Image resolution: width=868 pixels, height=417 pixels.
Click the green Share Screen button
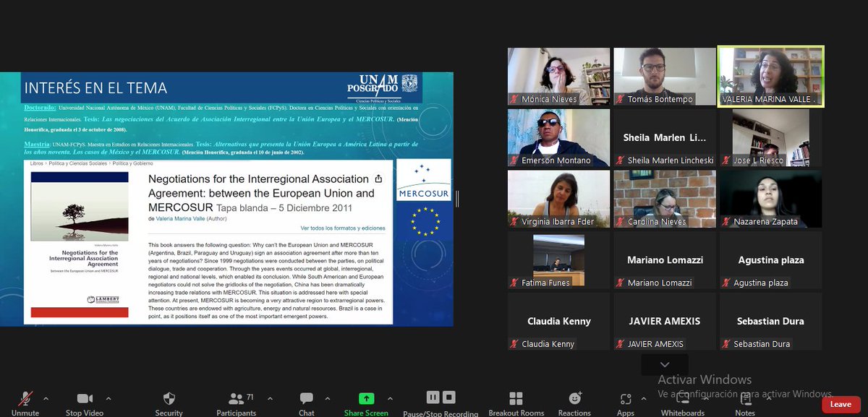tap(366, 403)
